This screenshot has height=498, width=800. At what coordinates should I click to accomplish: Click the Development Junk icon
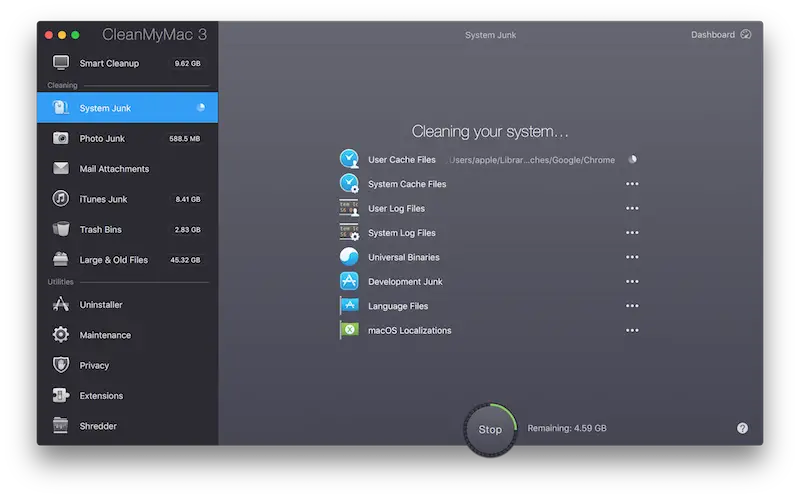[349, 281]
